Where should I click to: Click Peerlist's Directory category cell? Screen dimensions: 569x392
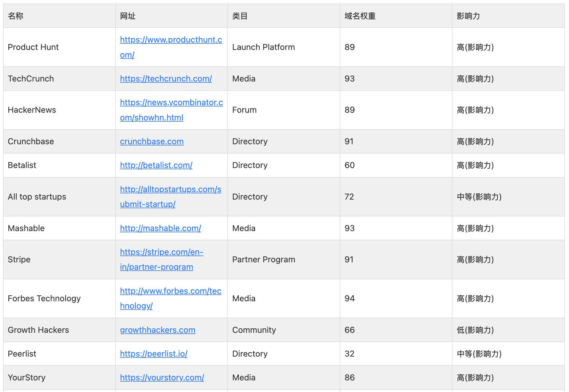(284, 354)
